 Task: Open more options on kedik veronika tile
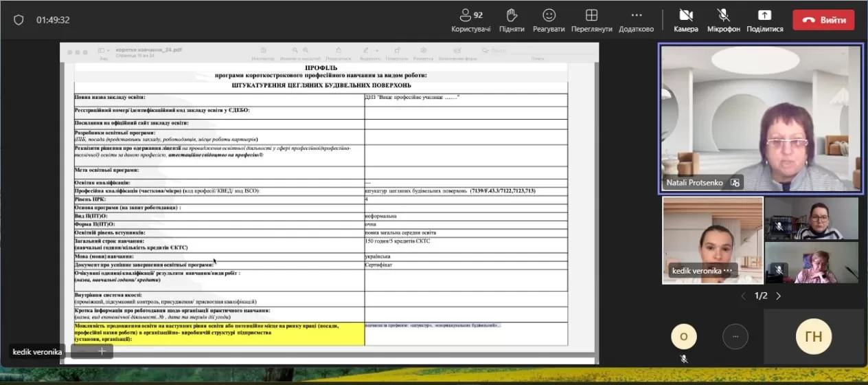coord(728,271)
